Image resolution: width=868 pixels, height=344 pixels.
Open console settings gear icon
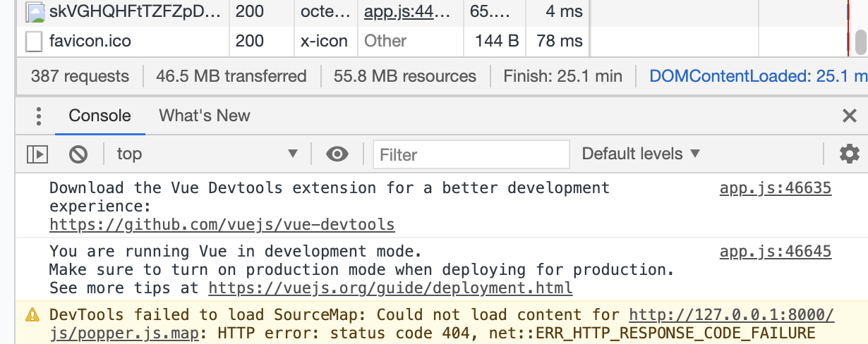coord(849,154)
